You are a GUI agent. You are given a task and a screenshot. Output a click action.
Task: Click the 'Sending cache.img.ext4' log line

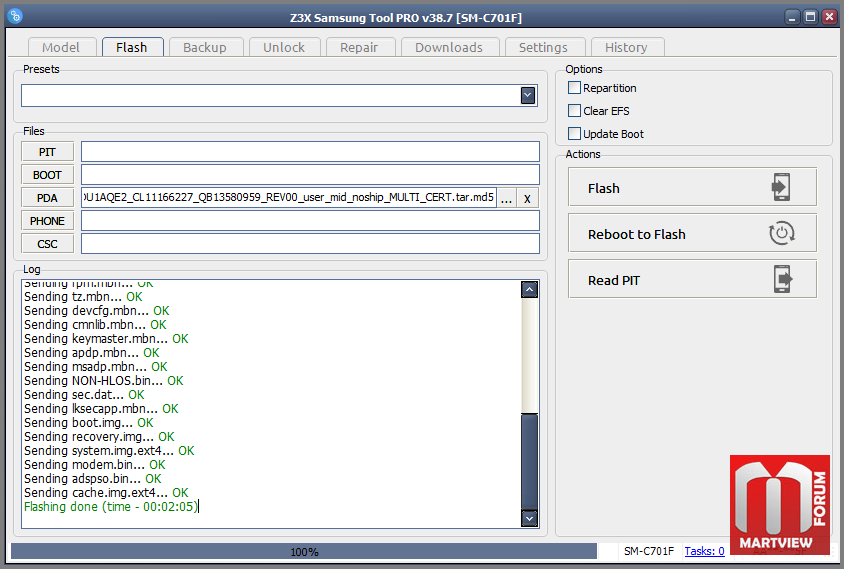tap(106, 493)
